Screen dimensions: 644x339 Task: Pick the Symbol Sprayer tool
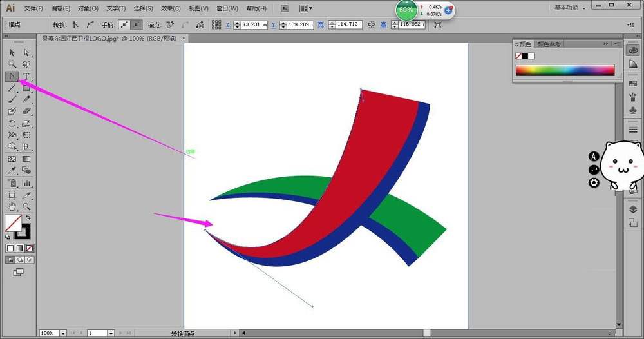(12, 183)
